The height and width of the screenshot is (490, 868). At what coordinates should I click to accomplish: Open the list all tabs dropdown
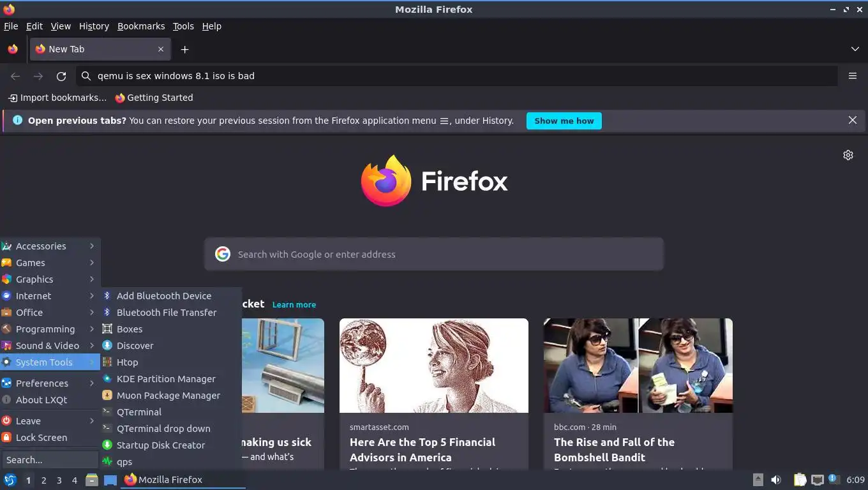click(x=855, y=49)
